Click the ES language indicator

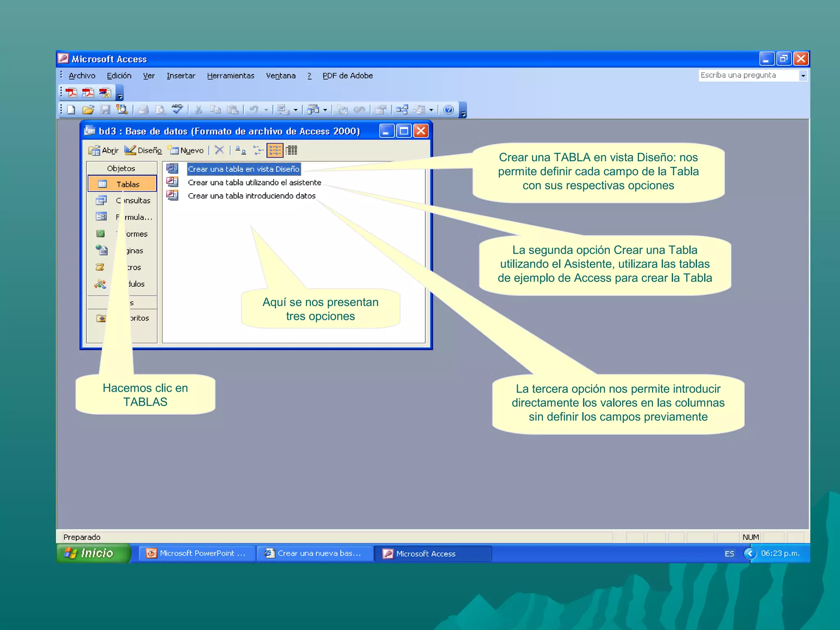(729, 554)
